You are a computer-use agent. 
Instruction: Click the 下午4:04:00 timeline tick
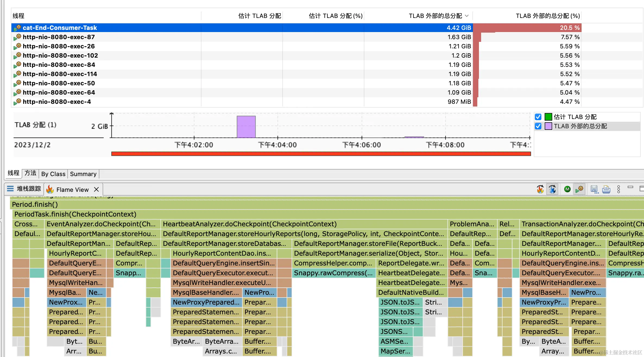click(277, 145)
